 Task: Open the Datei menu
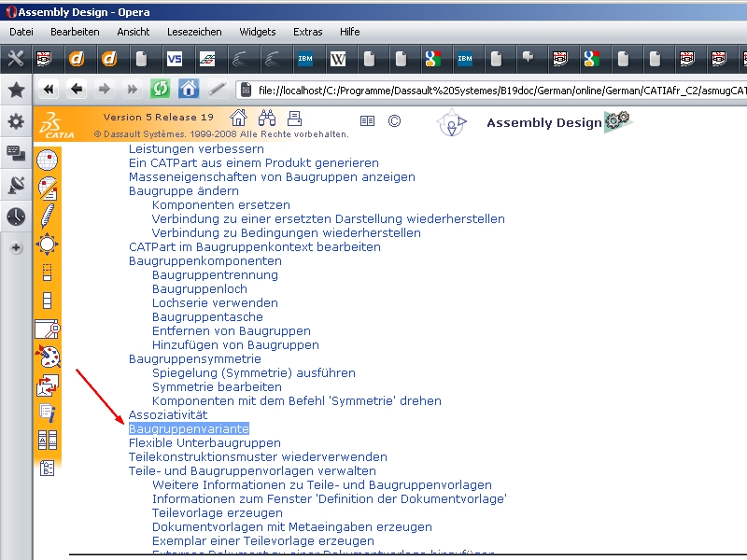click(x=21, y=32)
